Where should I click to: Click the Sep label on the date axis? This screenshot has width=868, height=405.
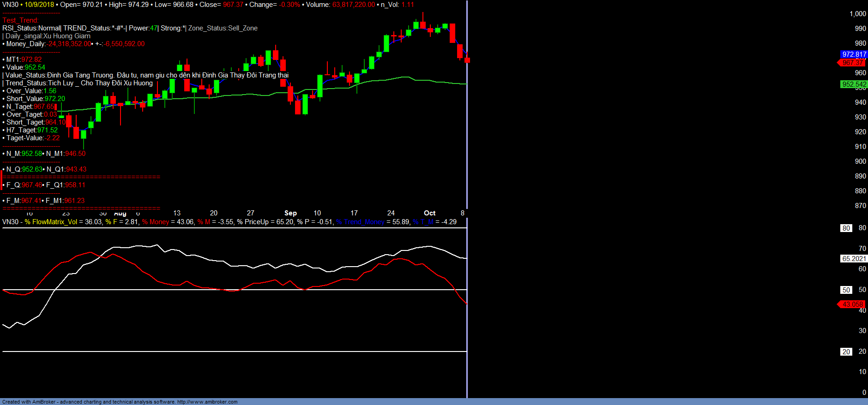290,213
